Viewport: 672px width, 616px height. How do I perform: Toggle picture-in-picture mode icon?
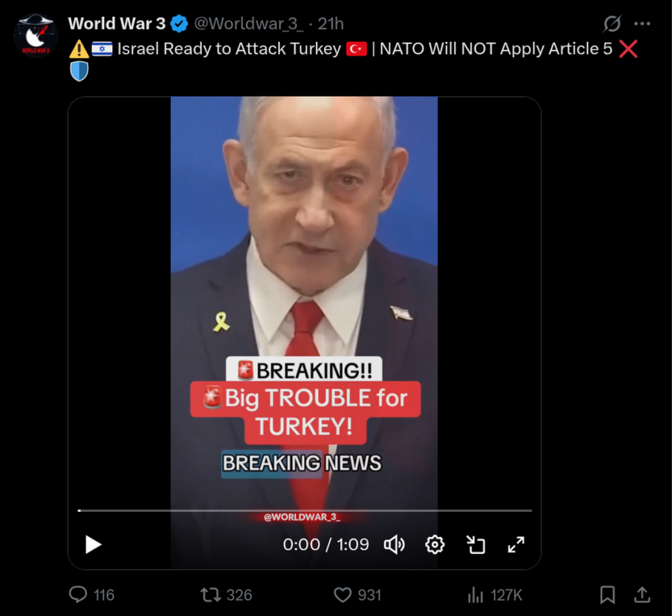(x=476, y=544)
